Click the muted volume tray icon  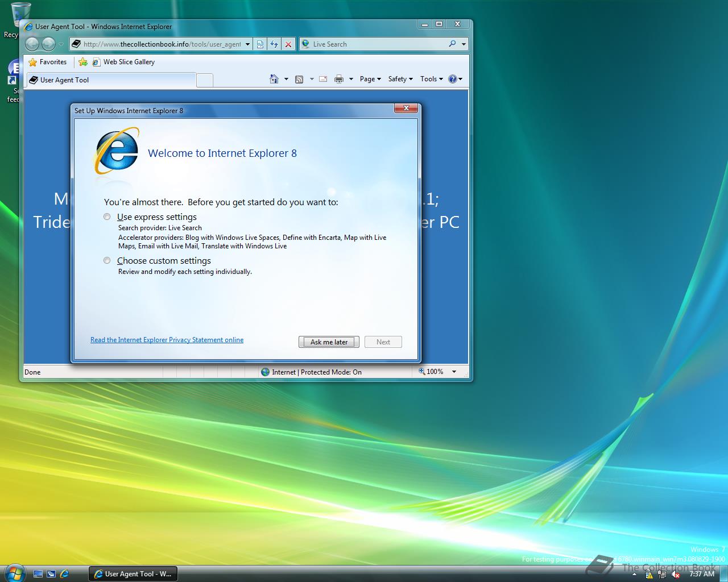(676, 574)
